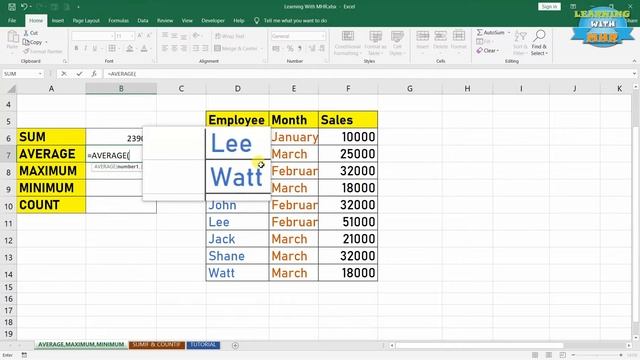Open the font name combo box
Image resolution: width=640 pixels, height=360 pixels.
click(93, 36)
